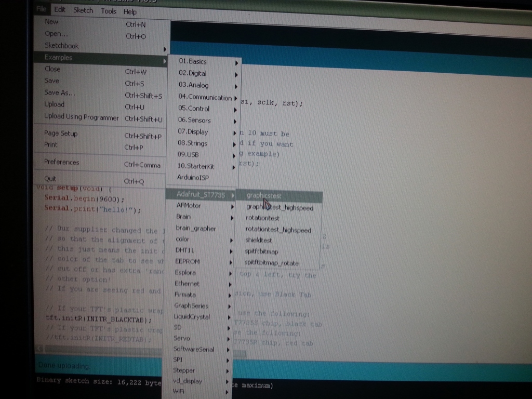Expand the color library examples
This screenshot has width=532, height=399.
point(199,240)
